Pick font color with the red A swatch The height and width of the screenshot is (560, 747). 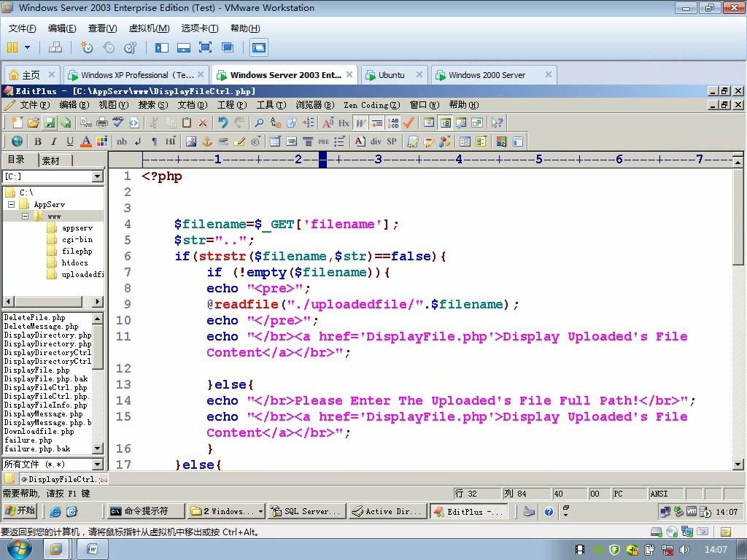click(86, 141)
